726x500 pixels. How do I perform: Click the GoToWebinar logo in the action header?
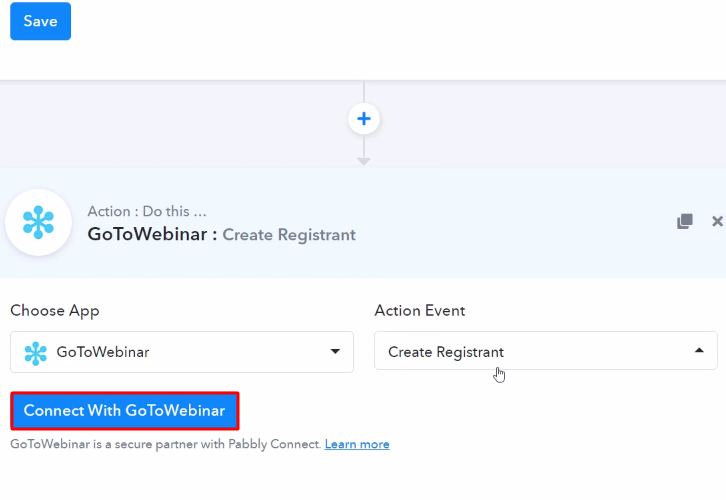(38, 222)
